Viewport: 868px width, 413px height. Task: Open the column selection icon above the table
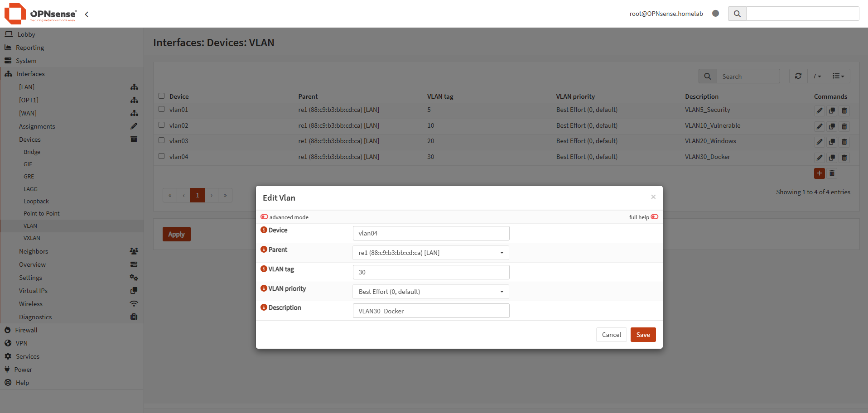839,76
